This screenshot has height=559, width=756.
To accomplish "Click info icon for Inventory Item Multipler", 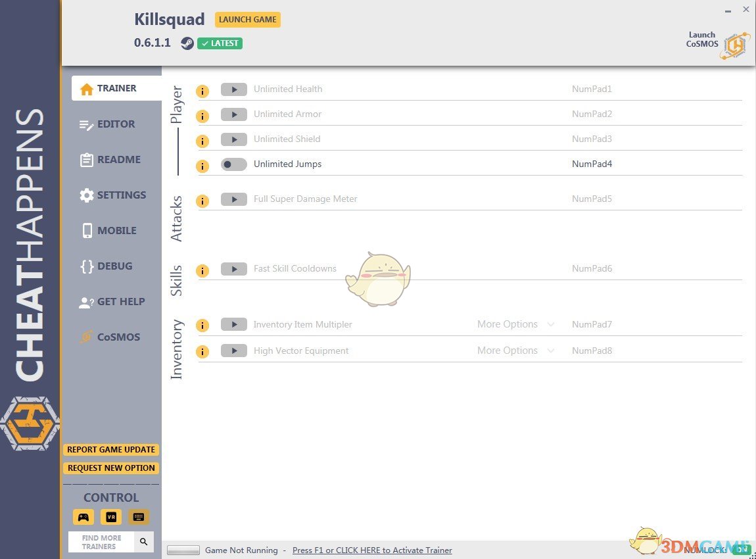I will pos(202,326).
